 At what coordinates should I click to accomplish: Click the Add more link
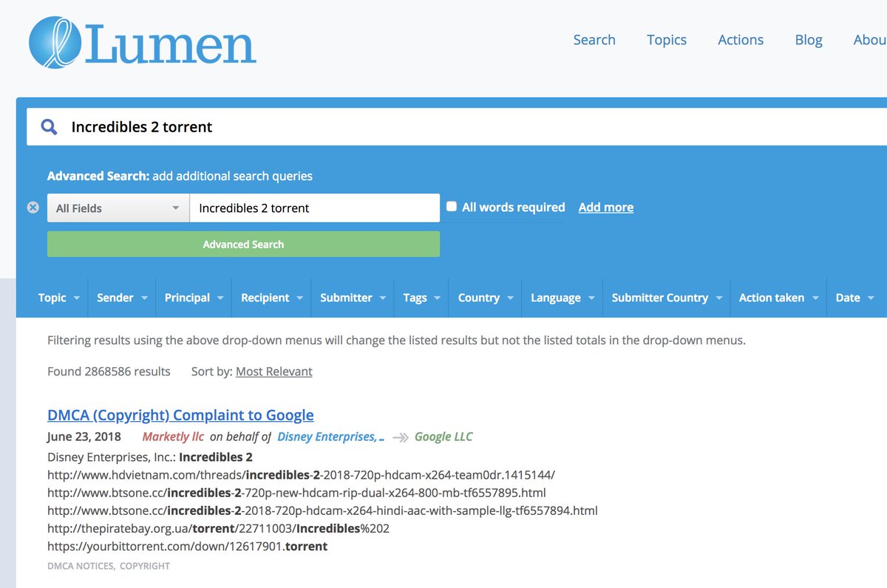[x=606, y=208]
